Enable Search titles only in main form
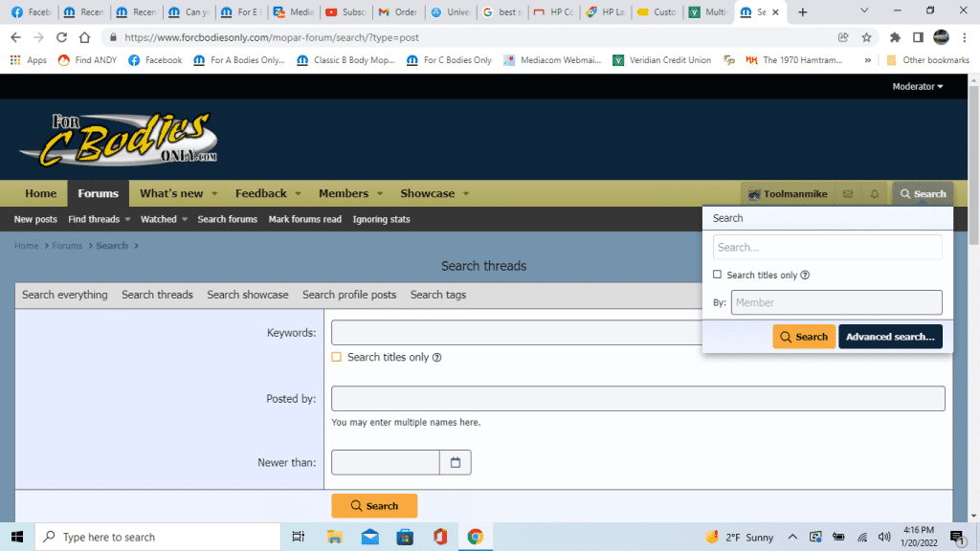 [x=337, y=357]
